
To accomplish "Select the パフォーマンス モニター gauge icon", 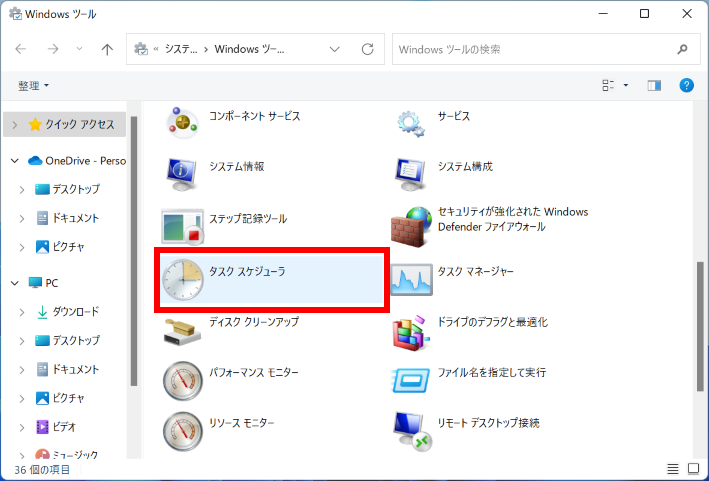I will 183,381.
